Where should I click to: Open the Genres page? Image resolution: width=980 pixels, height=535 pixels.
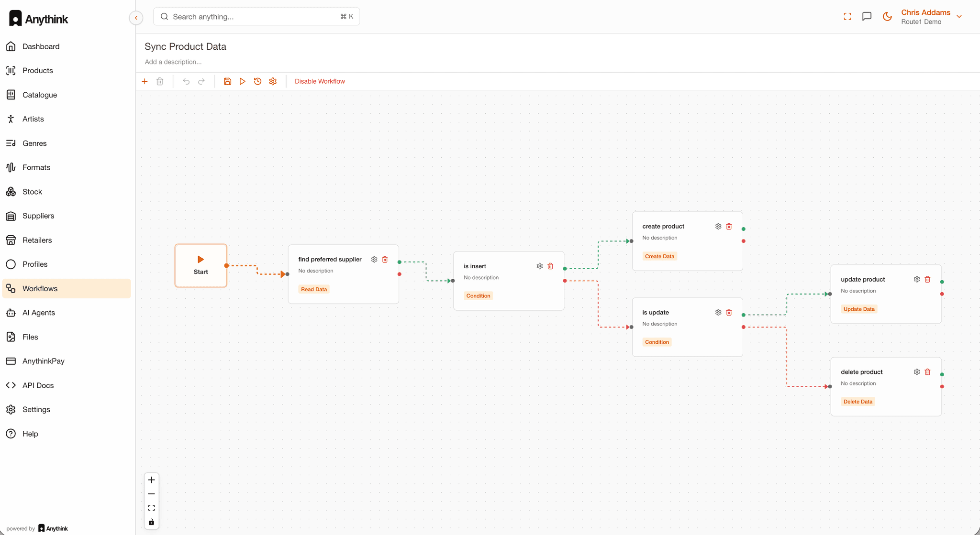pyautogui.click(x=66, y=143)
